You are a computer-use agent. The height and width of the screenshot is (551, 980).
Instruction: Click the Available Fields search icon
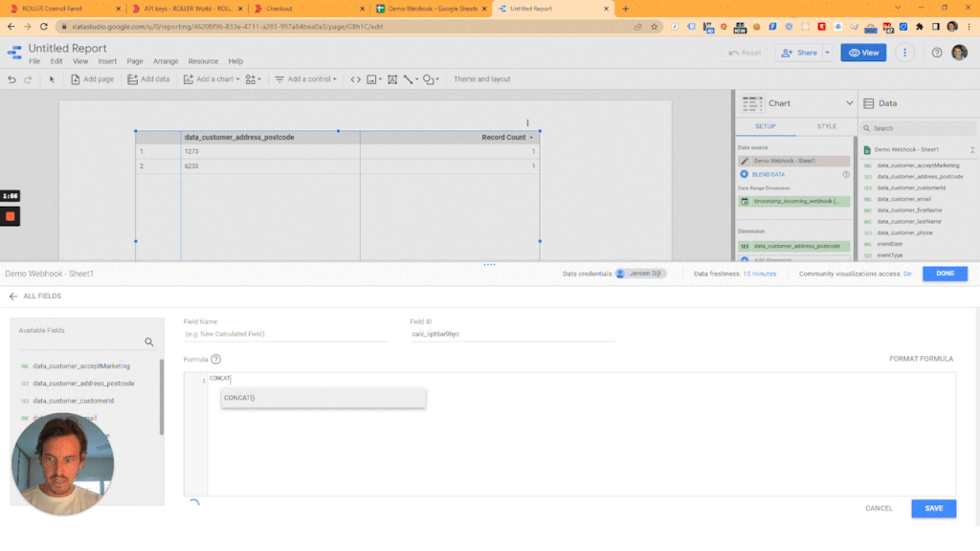(x=149, y=342)
